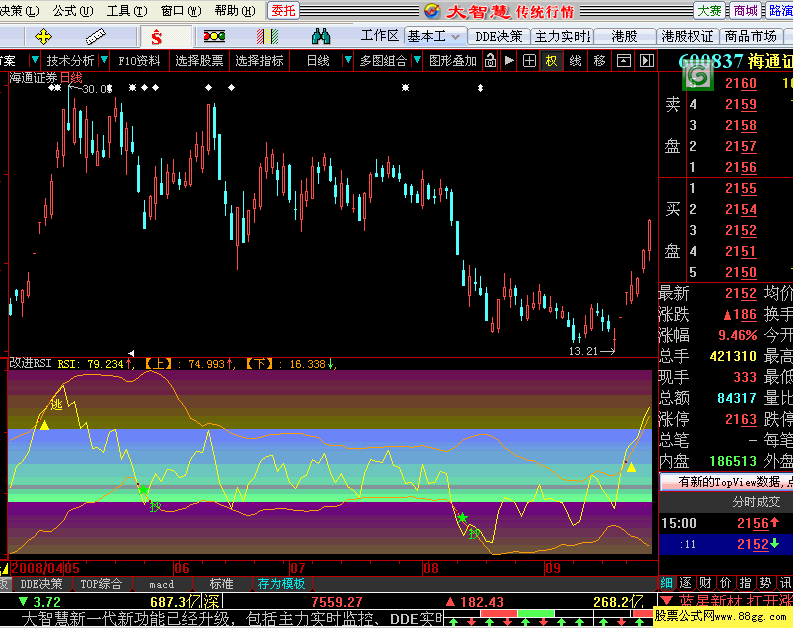Toggle the padlock lock icon
Screen dimensions: 793x628
coord(490,61)
